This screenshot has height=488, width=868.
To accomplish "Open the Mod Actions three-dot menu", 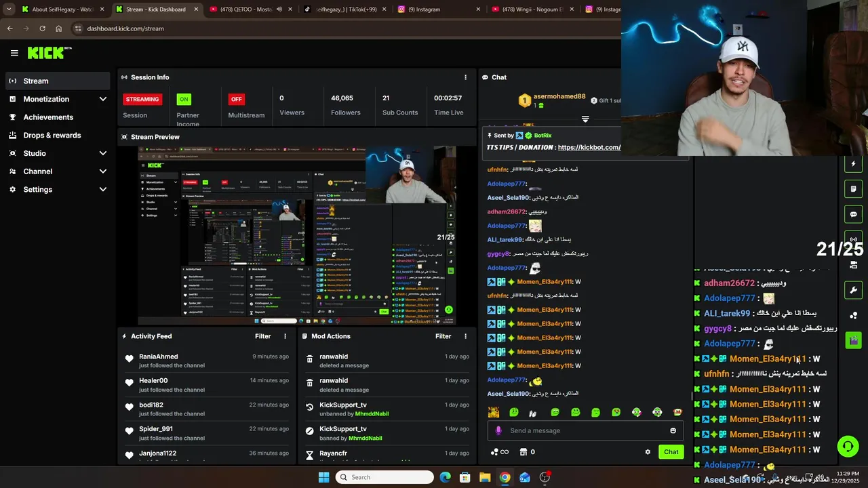I will pos(465,336).
